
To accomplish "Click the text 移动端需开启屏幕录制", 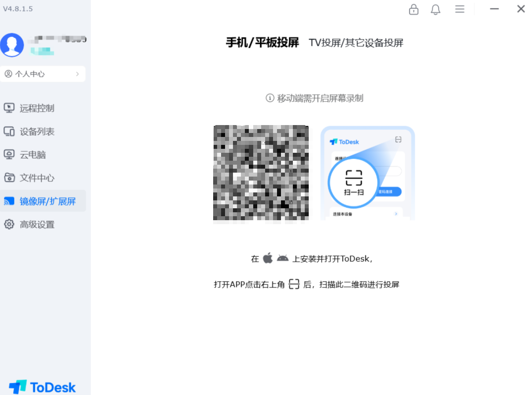I will (320, 98).
